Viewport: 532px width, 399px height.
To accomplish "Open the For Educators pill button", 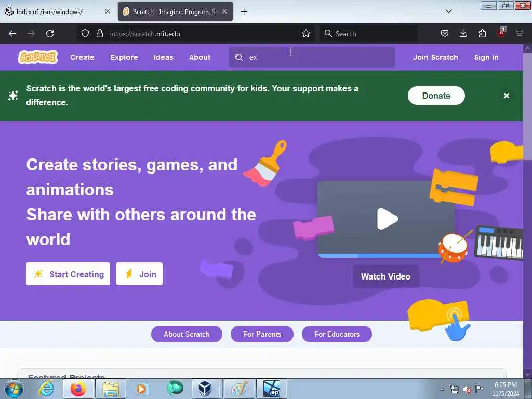I will tap(337, 334).
